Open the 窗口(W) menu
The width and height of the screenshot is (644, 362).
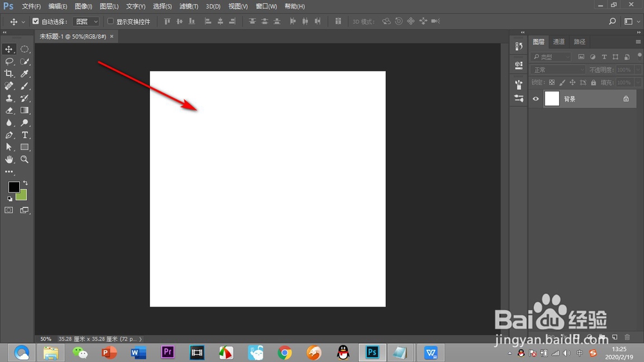coord(266,6)
